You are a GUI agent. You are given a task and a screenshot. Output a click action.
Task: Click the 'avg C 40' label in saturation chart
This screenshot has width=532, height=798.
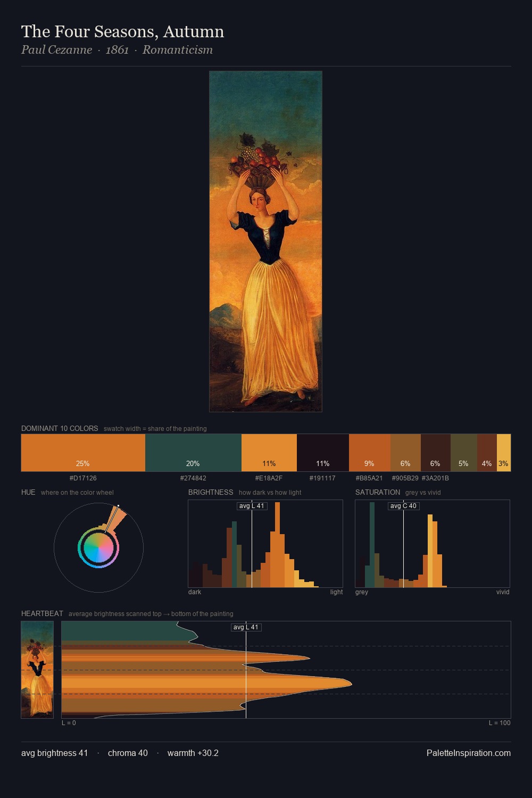(403, 506)
